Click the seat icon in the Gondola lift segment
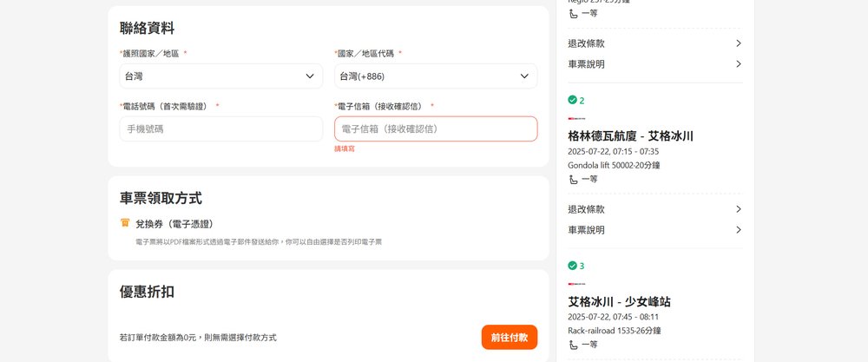 574,180
